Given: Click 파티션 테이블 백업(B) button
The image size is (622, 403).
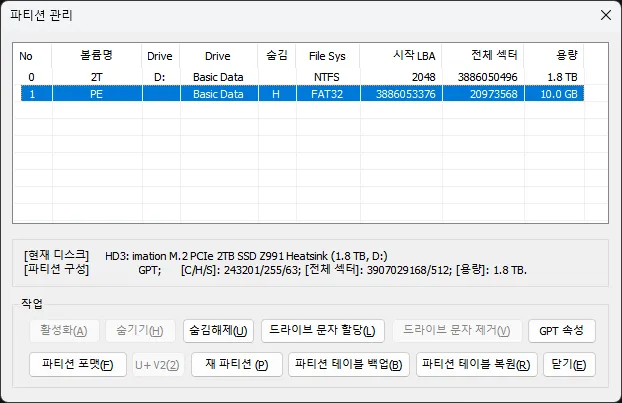Looking at the screenshot, I should (348, 364).
